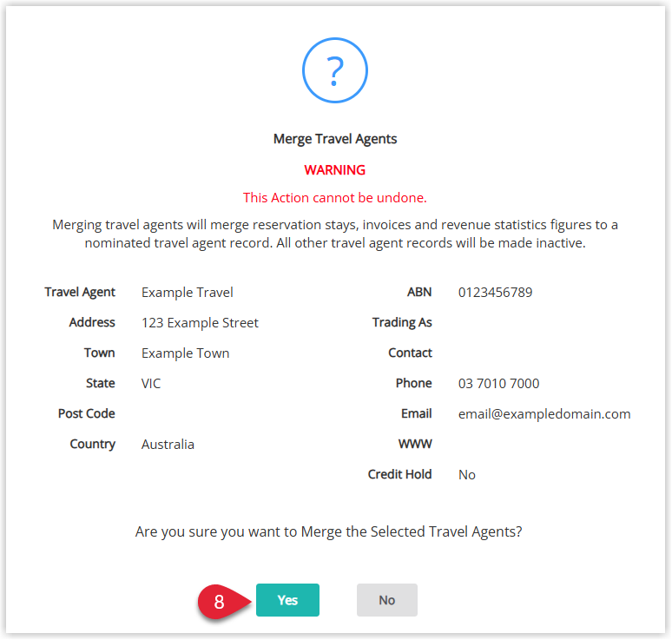This screenshot has width=672, height=640.
Task: Click the Credit Hold value 'No'
Action: [467, 475]
